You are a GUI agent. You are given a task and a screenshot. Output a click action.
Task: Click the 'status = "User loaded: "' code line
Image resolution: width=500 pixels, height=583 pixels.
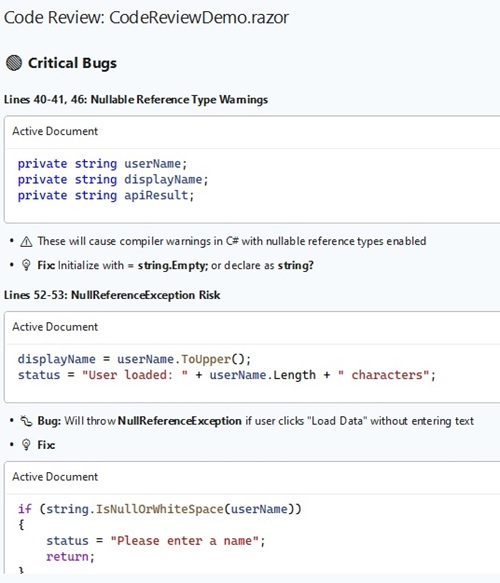pos(227,375)
